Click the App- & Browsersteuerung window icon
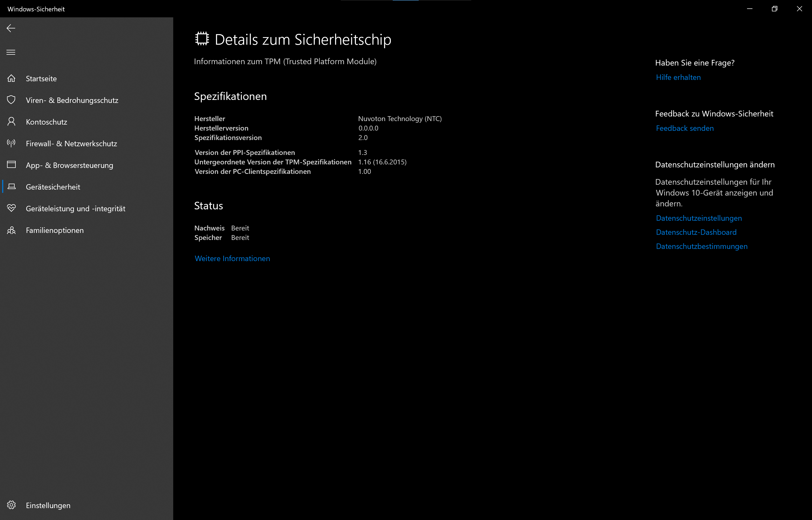The image size is (812, 520). 11,165
